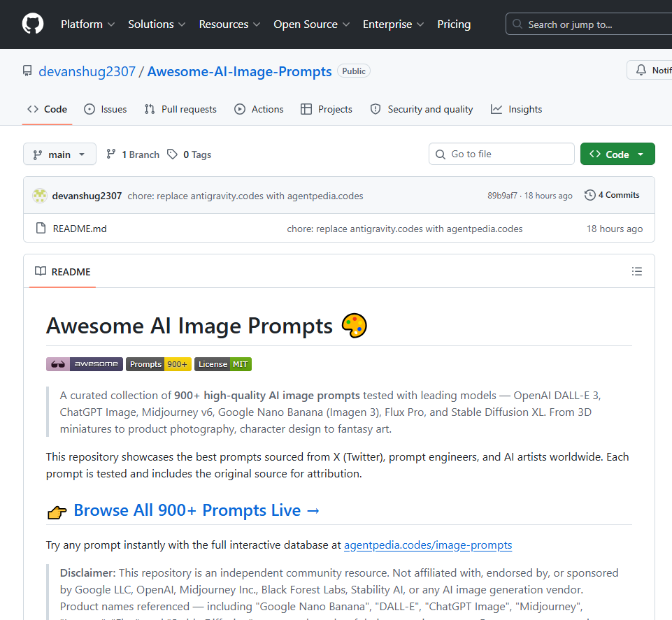This screenshot has height=620, width=672.
Task: Open the awesome badge
Action: [x=85, y=364]
